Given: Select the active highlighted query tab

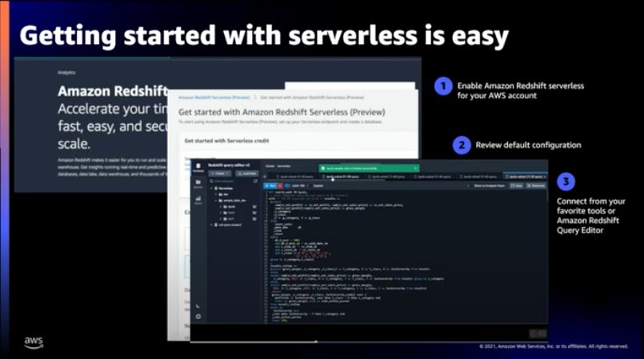Looking at the screenshot, I should [526, 177].
